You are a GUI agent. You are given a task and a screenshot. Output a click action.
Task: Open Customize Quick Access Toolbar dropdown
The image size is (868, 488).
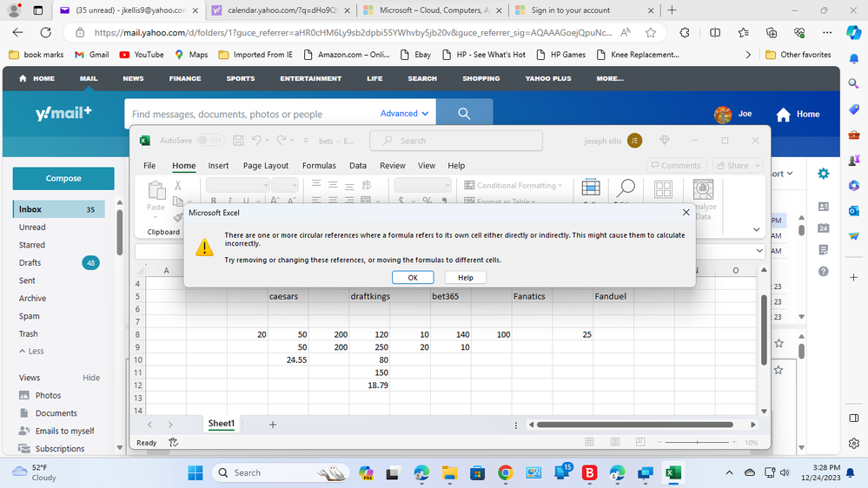coord(306,141)
